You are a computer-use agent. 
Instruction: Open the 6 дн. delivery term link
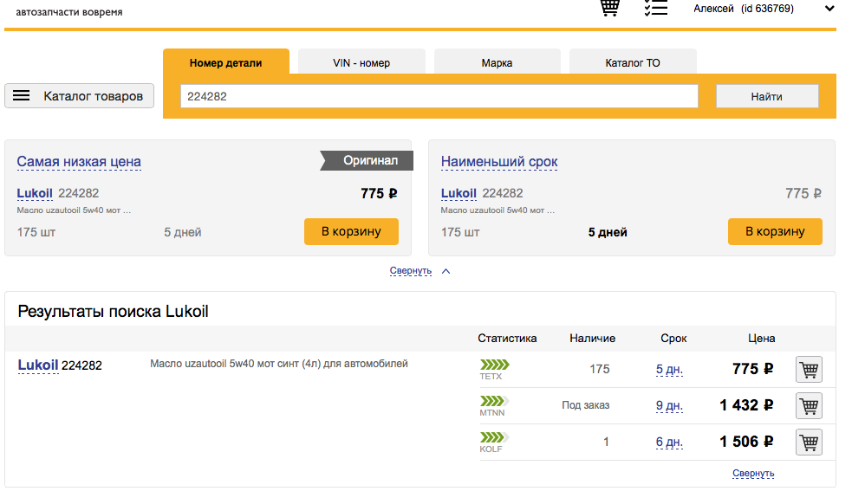(x=669, y=443)
